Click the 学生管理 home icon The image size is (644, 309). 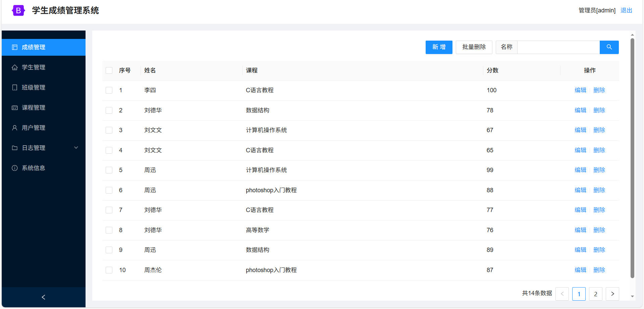[15, 67]
